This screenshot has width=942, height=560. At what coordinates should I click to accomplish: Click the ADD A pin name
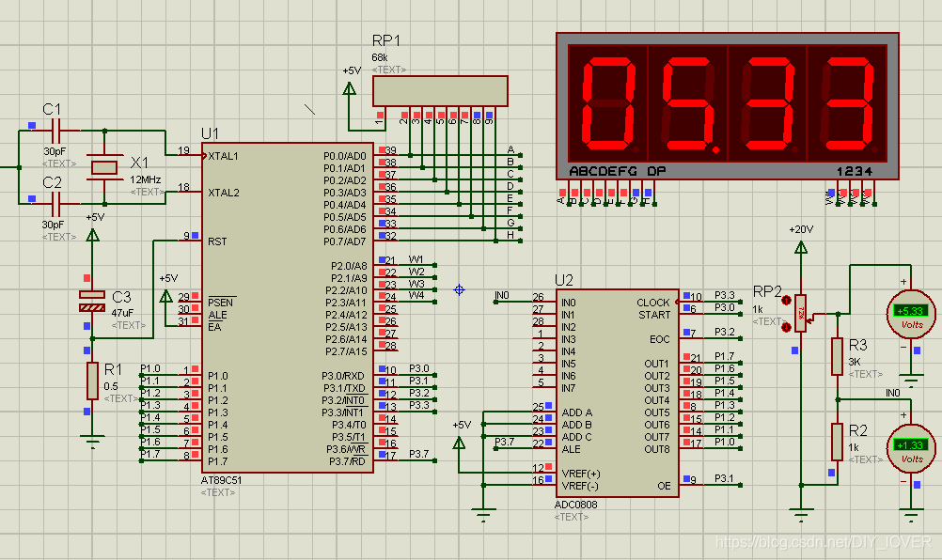(576, 412)
